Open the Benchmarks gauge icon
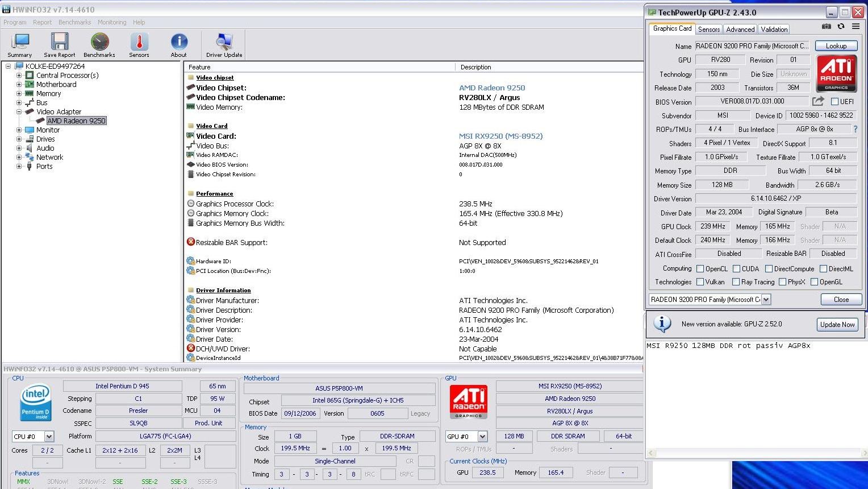This screenshot has width=868, height=489. coord(99,45)
